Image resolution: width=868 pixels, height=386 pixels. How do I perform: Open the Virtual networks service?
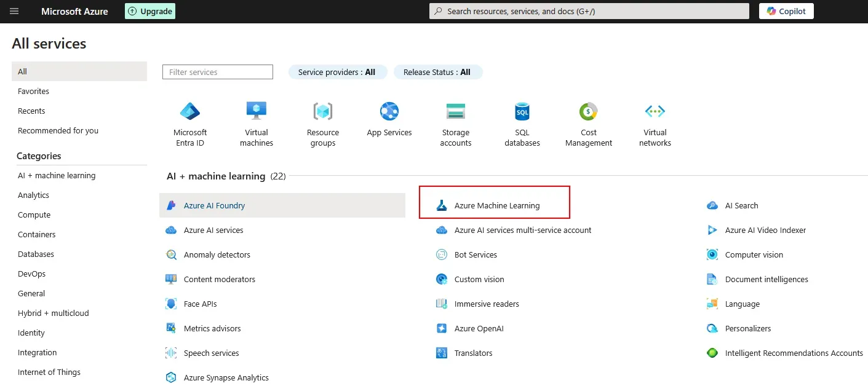click(x=655, y=123)
